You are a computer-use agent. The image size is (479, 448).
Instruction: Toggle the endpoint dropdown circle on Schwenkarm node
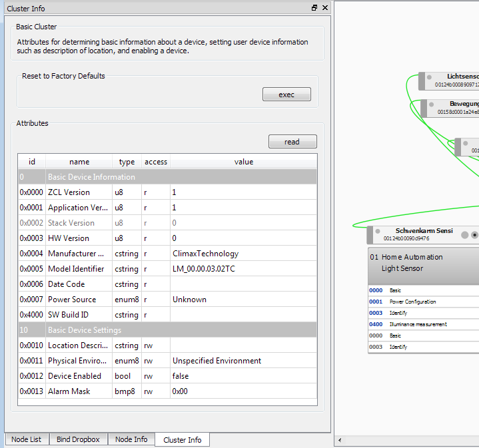click(474, 235)
